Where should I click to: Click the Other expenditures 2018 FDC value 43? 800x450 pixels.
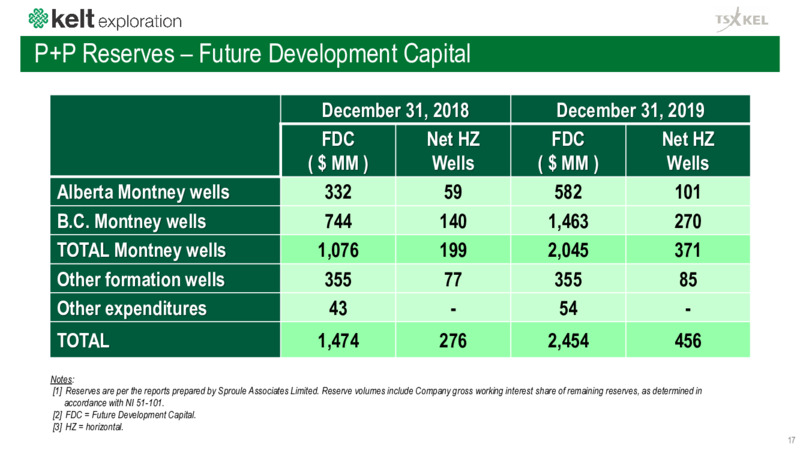coord(338,308)
